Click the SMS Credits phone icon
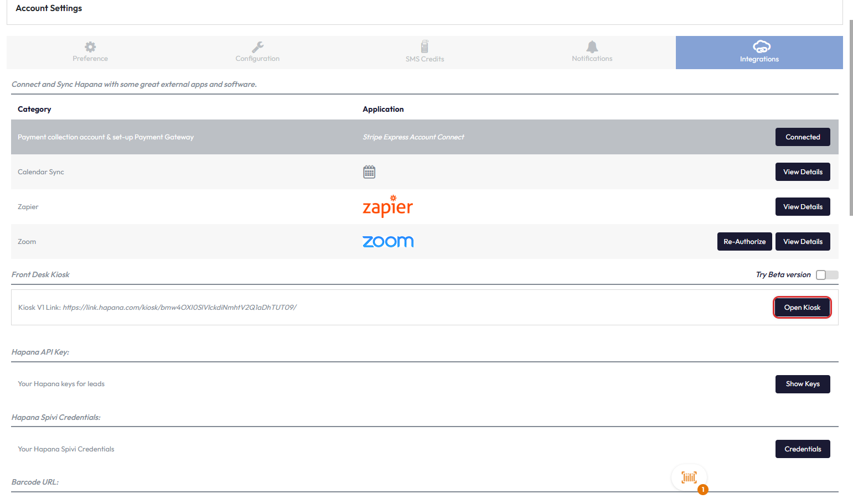The image size is (853, 504). [x=425, y=46]
